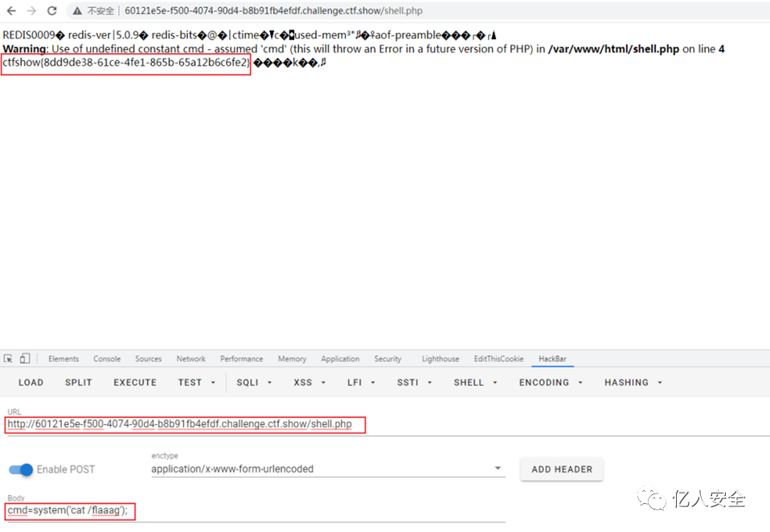The width and height of the screenshot is (770, 532).
Task: Open the Performance tab
Action: 242,358
